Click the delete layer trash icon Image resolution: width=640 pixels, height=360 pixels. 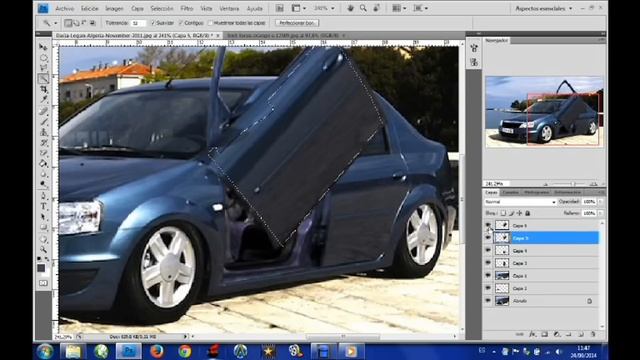593,334
